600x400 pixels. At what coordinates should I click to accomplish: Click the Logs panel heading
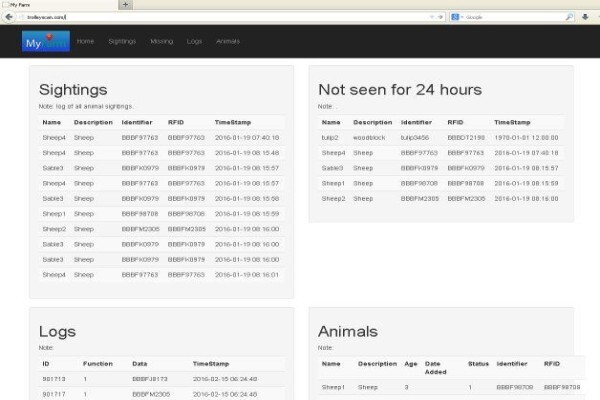[x=57, y=331]
